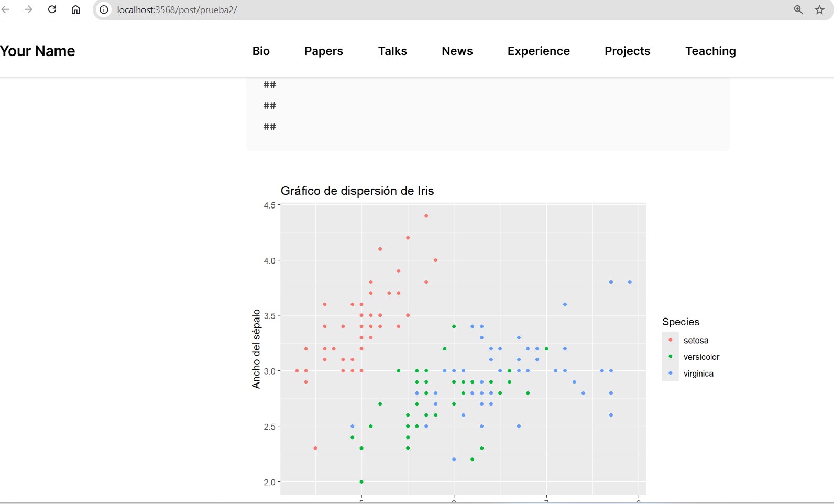Image resolution: width=834 pixels, height=504 pixels.
Task: Click the chart title Gráfico de dispersión de Iris
Action: click(357, 191)
